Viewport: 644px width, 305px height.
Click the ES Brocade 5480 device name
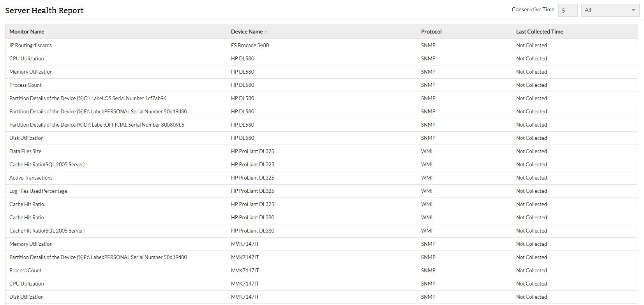[250, 45]
